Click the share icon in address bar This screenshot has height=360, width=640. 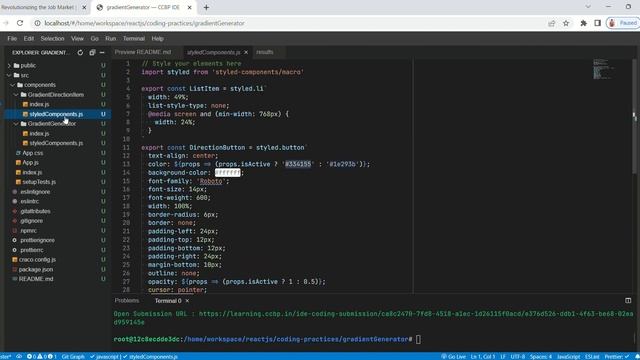pos(552,23)
